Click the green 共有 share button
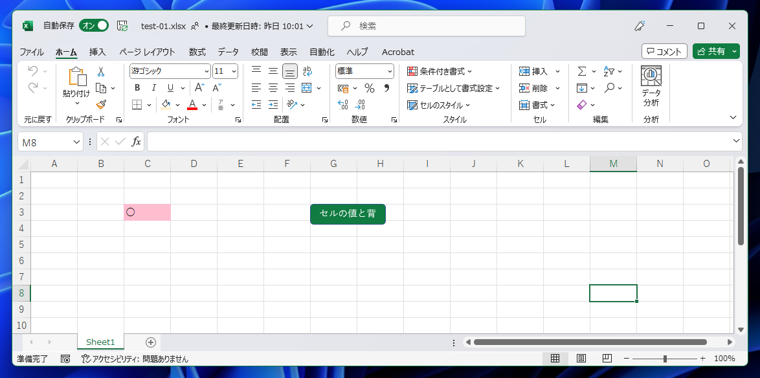The width and height of the screenshot is (760, 378). pos(716,51)
